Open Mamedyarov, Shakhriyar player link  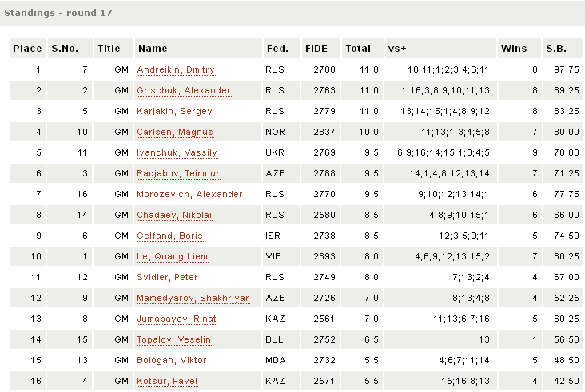click(x=193, y=299)
